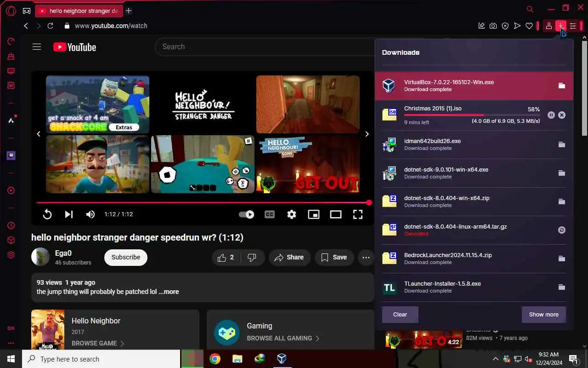Viewport: 588px width, 368px height.
Task: Open Settings gear in Opera sidebar
Action: pos(11,255)
